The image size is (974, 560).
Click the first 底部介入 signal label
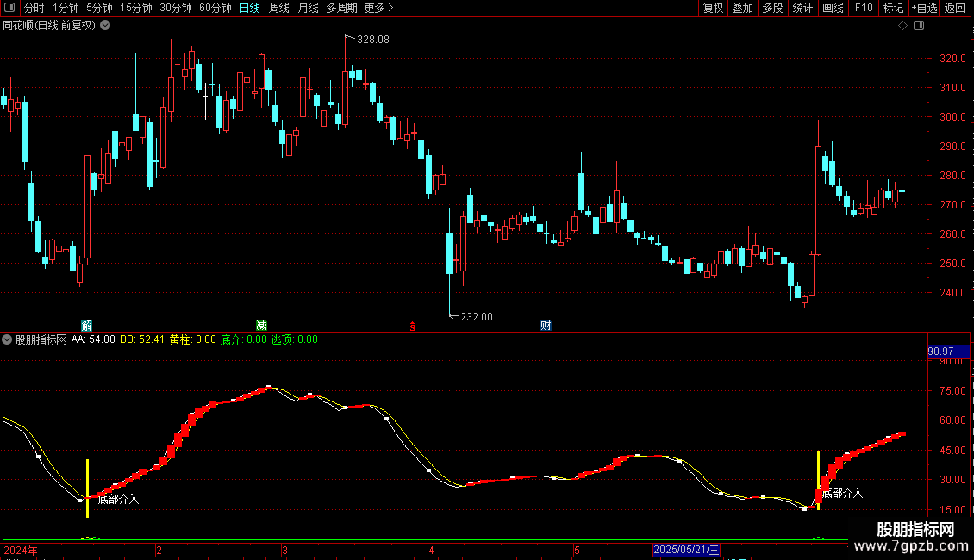[119, 499]
